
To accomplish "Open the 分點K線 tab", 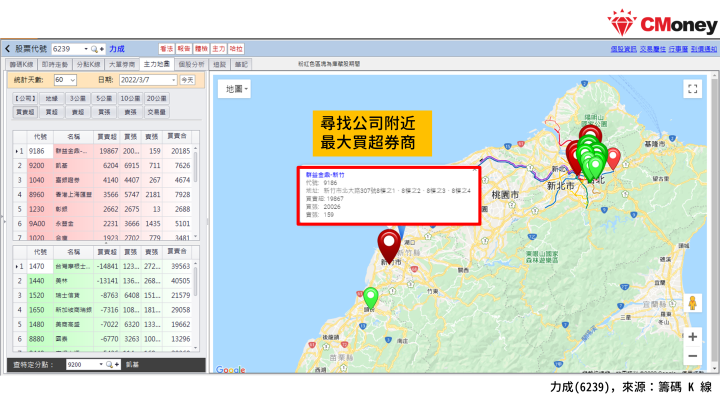I will pyautogui.click(x=89, y=64).
